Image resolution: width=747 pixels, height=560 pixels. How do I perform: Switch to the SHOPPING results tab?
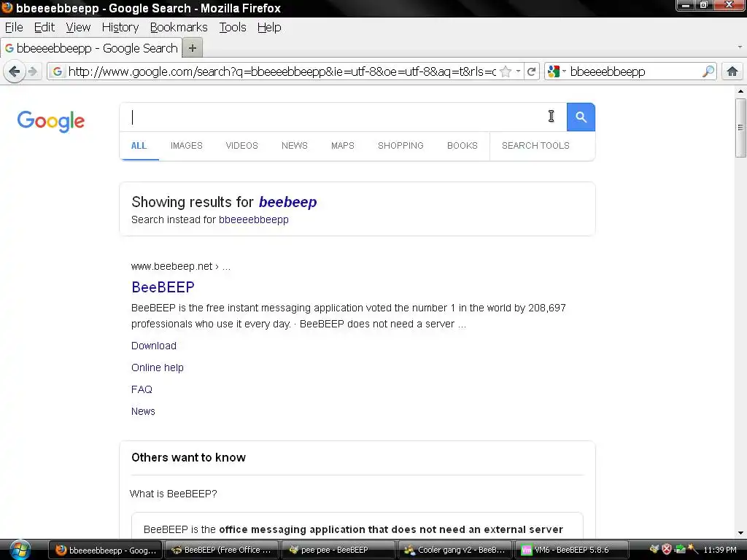400,146
